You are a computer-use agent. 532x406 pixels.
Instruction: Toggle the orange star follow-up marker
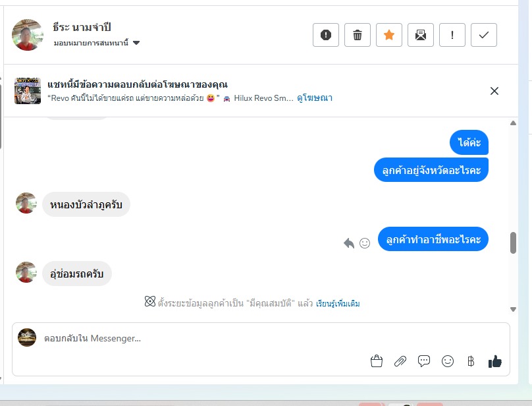(x=389, y=35)
